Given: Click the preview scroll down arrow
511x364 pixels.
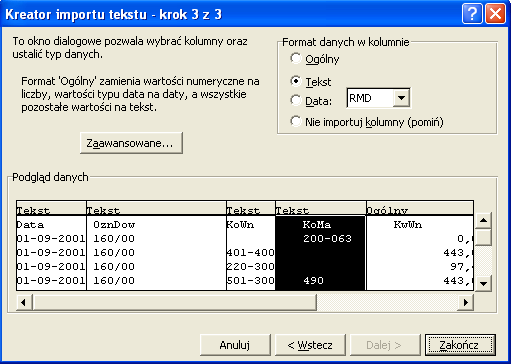Looking at the screenshot, I should coord(483,283).
